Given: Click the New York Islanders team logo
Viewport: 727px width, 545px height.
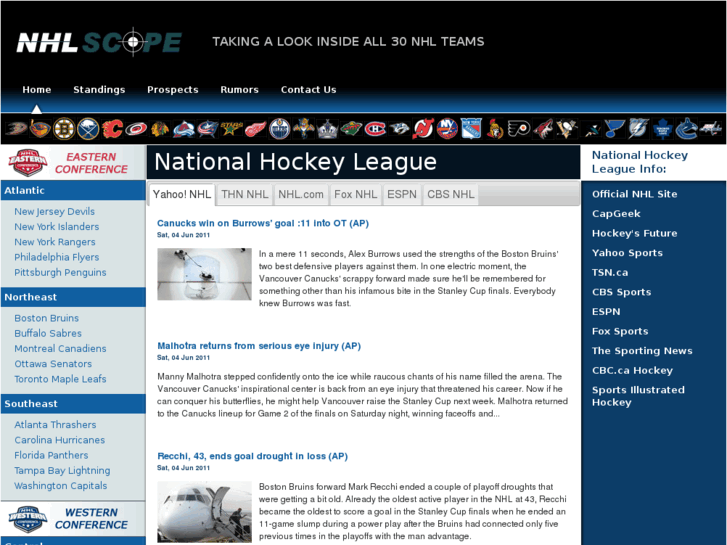Looking at the screenshot, I should point(447,128).
